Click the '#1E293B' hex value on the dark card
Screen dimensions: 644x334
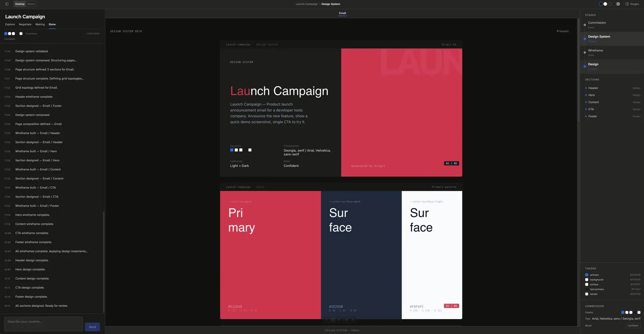[336, 307]
